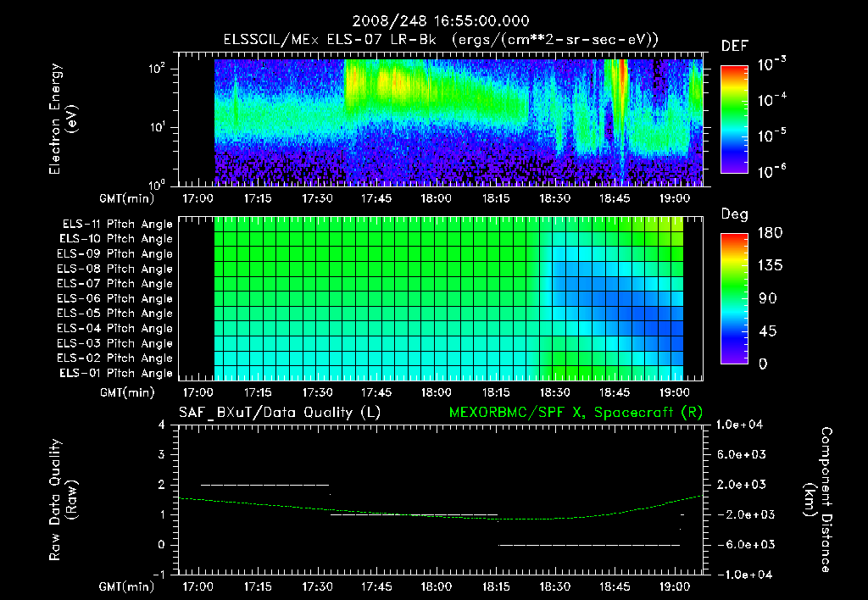Click tick label -1 on data quality axis
Image resolution: width=868 pixels, height=600 pixels.
coord(159,575)
